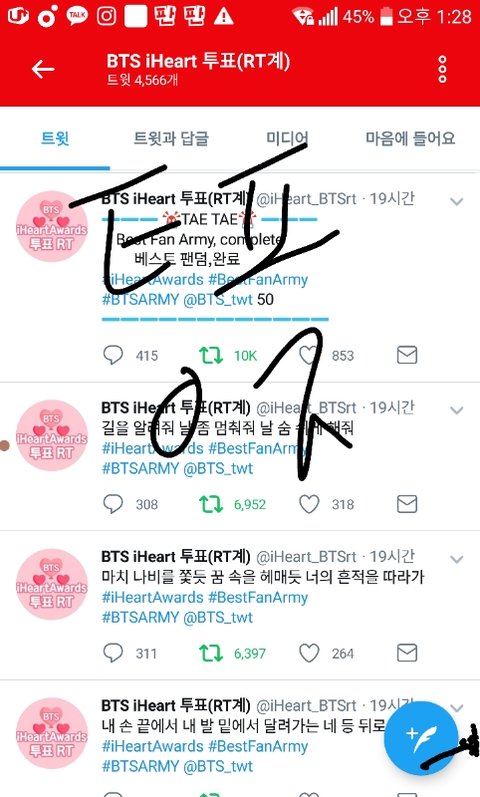Viewport: 480px width, 797px height.
Task: Open the #BTSARMY hashtag in the third tweet
Action: [140, 617]
